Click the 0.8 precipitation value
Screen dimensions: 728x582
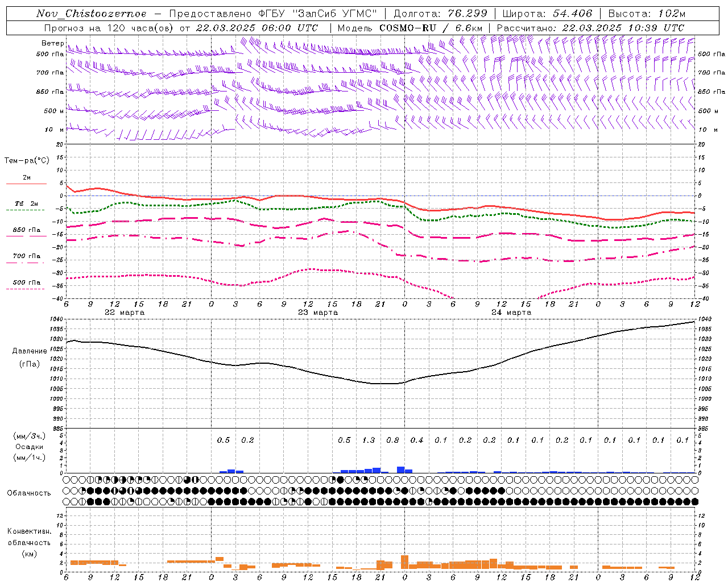tap(393, 440)
